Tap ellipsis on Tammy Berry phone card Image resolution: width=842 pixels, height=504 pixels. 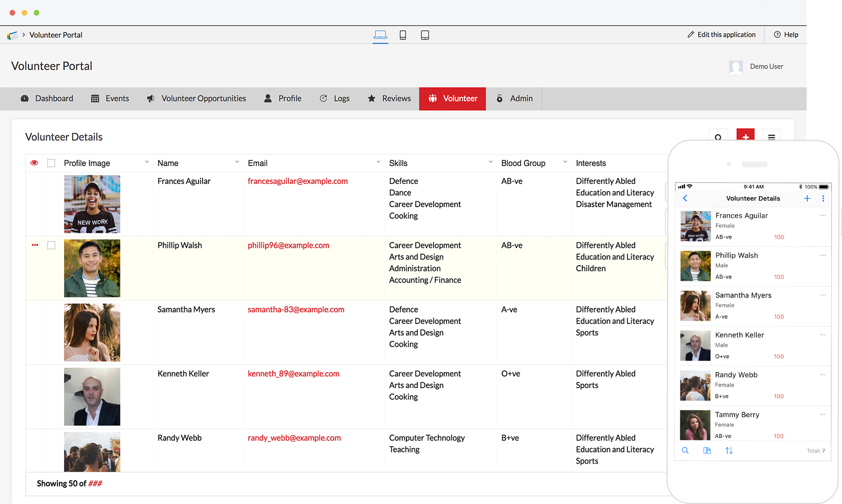822,414
